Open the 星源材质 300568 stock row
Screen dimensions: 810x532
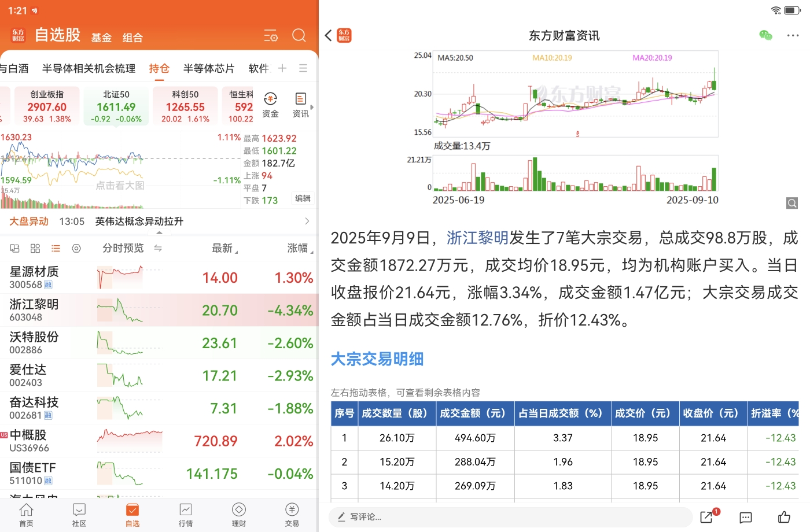(159, 278)
